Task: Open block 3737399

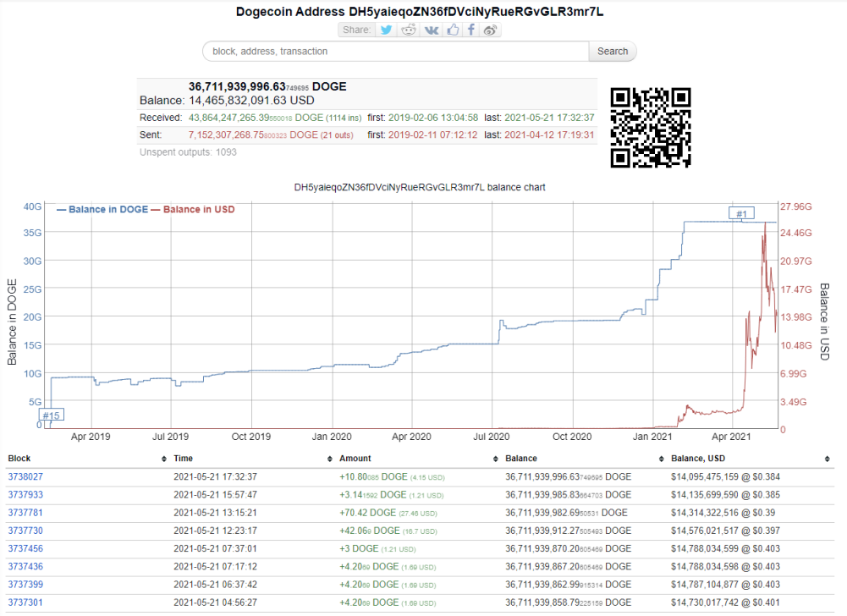Action: point(25,584)
